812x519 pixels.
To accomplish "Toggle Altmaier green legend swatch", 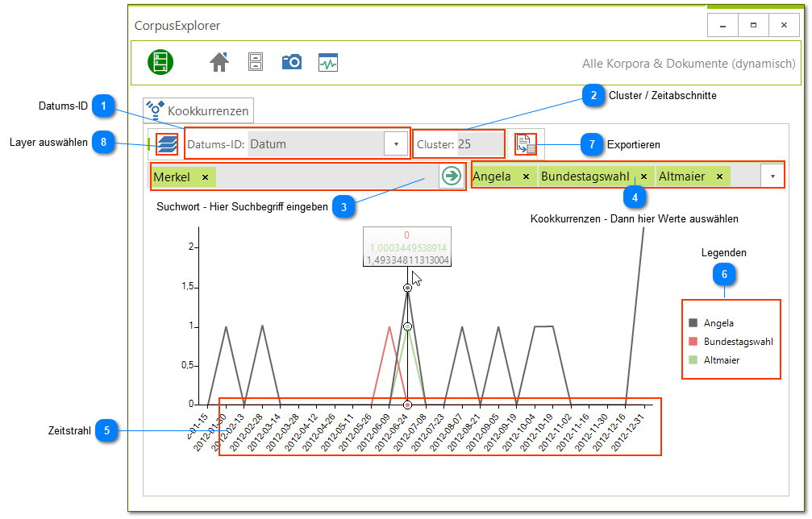I will pyautogui.click(x=693, y=360).
